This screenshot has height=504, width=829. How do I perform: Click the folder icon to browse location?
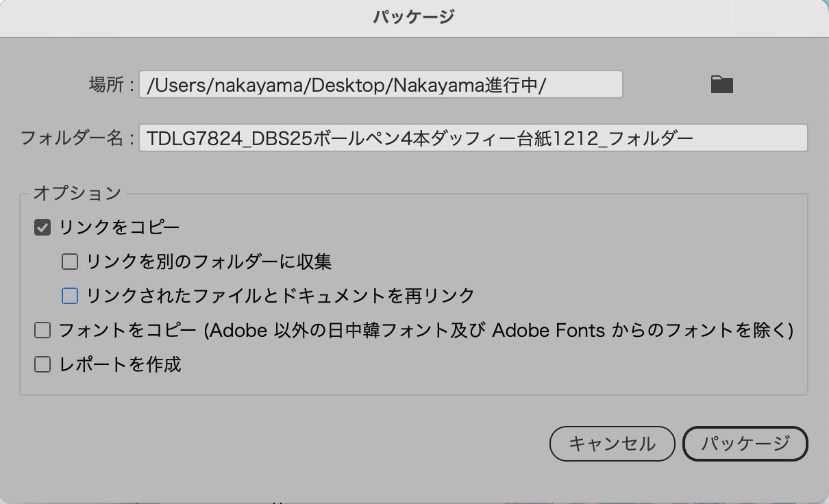[721, 84]
